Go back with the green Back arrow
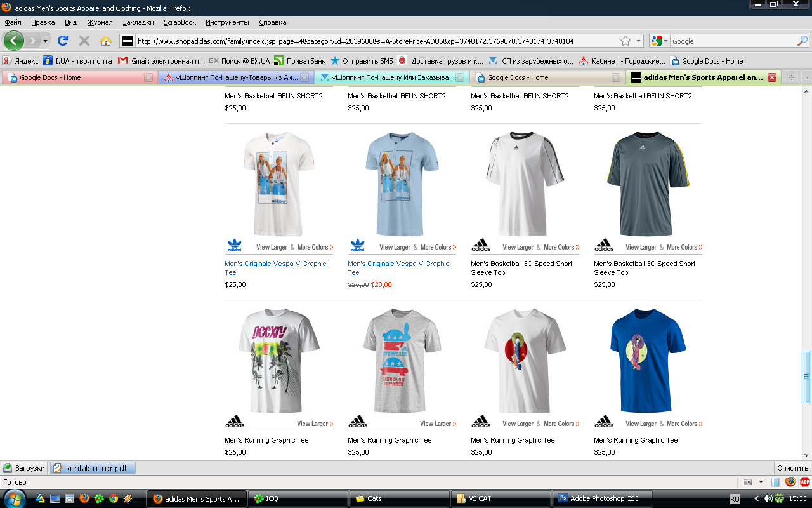 14,41
